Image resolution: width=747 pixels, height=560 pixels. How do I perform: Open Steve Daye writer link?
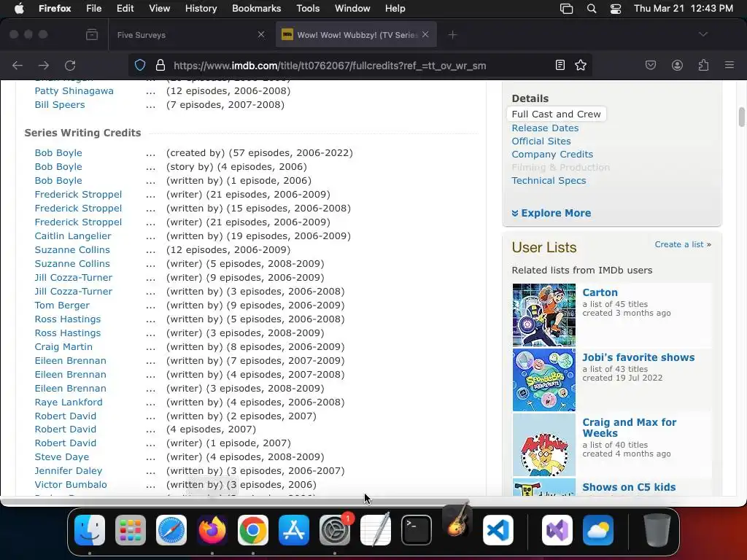point(61,457)
